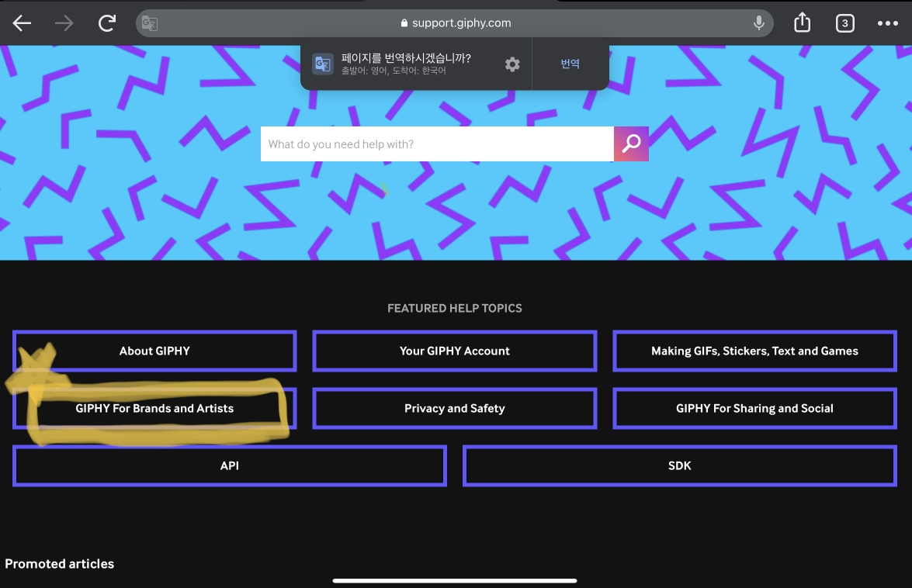The height and width of the screenshot is (588, 912).
Task: Open the tab switcher showing 3 tabs
Action: coord(844,23)
